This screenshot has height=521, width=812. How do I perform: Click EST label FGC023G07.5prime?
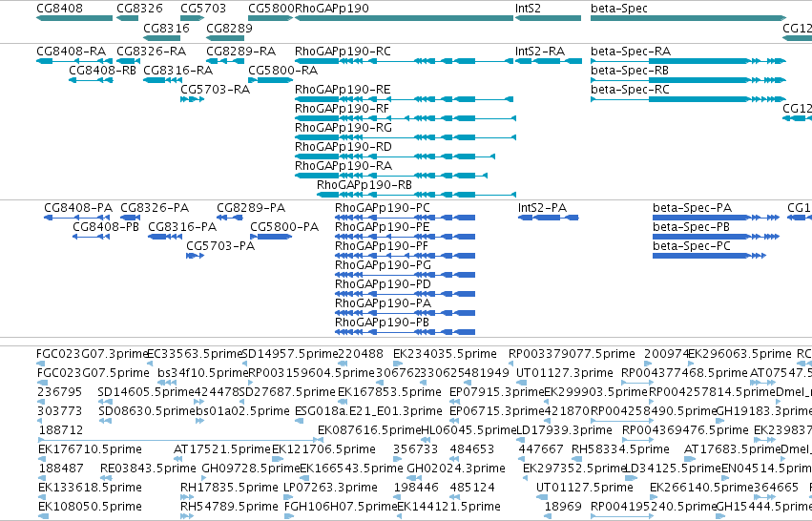click(x=93, y=373)
